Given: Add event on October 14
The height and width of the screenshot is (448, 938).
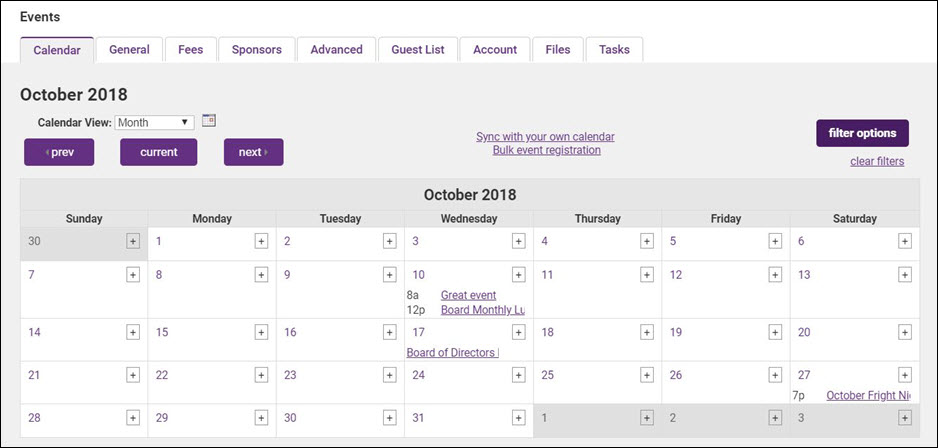Looking at the screenshot, I should (x=133, y=332).
